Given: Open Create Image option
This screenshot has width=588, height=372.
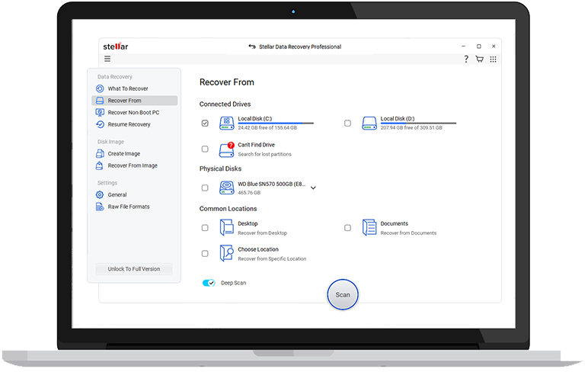Looking at the screenshot, I should (x=134, y=153).
